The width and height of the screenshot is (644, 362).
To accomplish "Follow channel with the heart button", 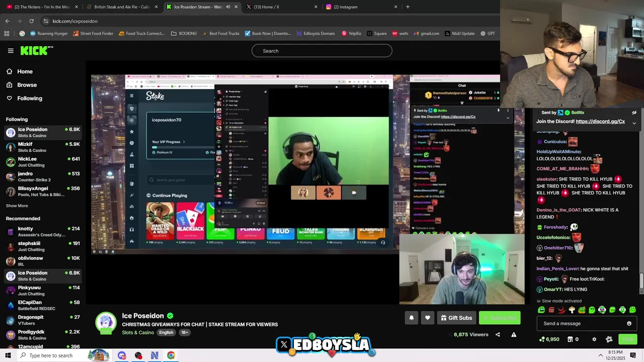I will (x=428, y=318).
